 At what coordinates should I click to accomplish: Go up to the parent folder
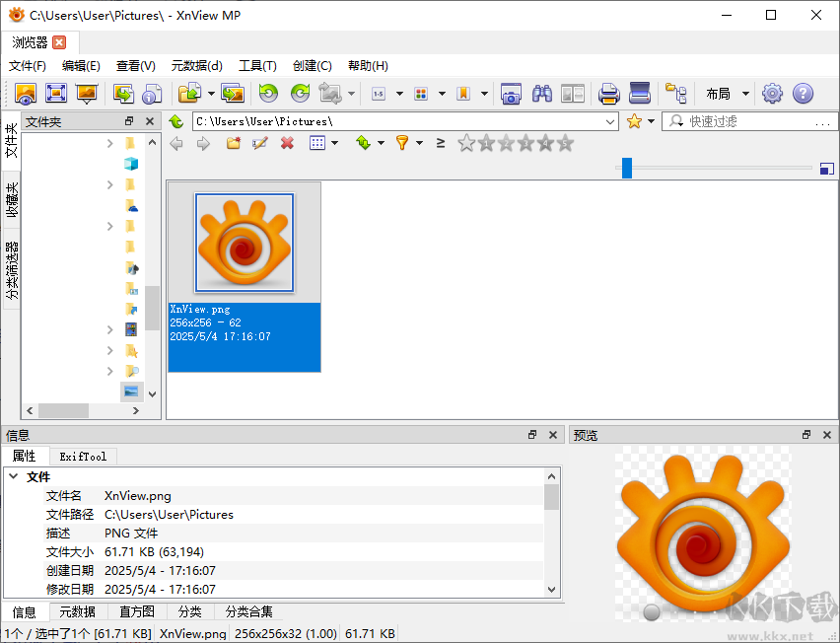[x=176, y=121]
